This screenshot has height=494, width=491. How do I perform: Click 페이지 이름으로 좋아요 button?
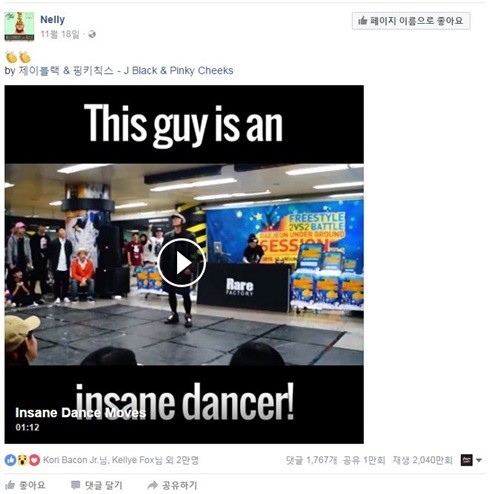point(411,21)
